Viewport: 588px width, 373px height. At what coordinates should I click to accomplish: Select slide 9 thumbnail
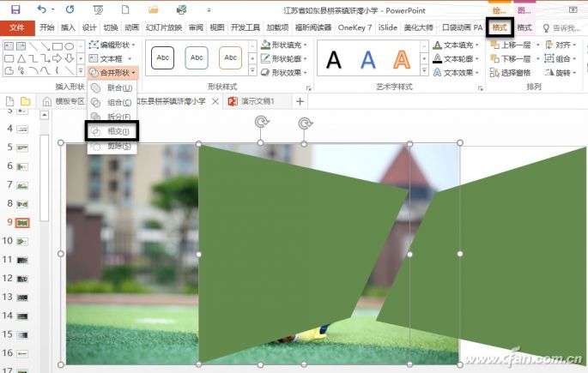[22, 223]
